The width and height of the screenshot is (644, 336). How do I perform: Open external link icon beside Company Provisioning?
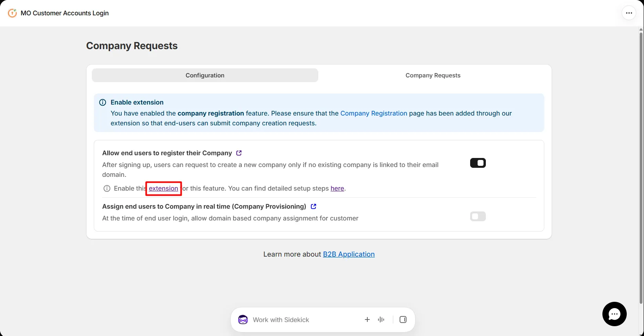(x=313, y=206)
